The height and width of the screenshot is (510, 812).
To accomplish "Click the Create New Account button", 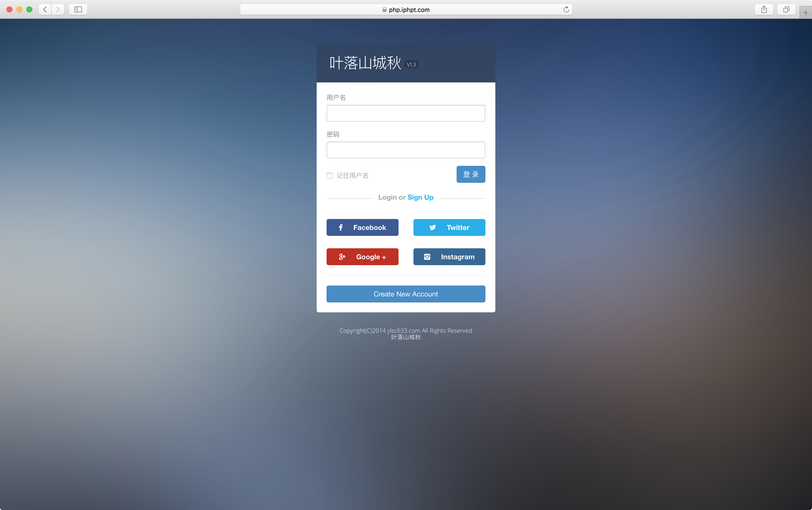I will click(406, 294).
